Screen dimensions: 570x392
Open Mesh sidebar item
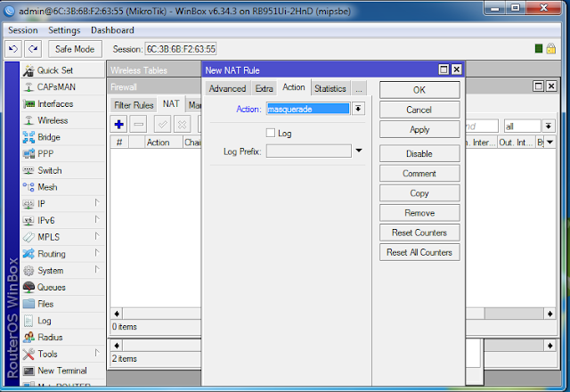62,187
